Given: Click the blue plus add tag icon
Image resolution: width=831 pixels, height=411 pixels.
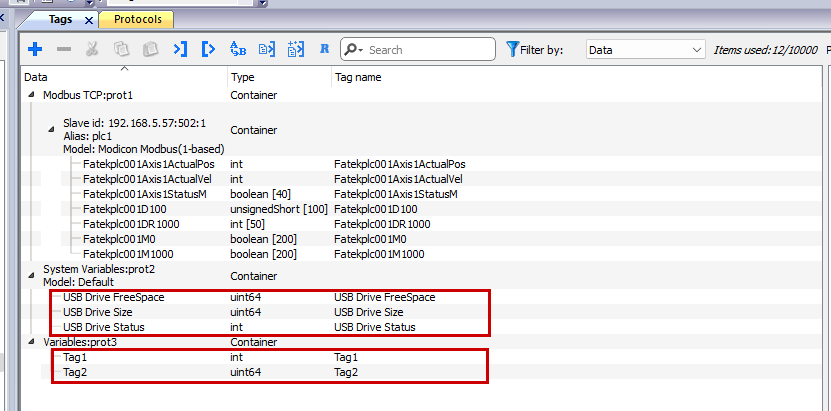Looking at the screenshot, I should click(x=35, y=49).
